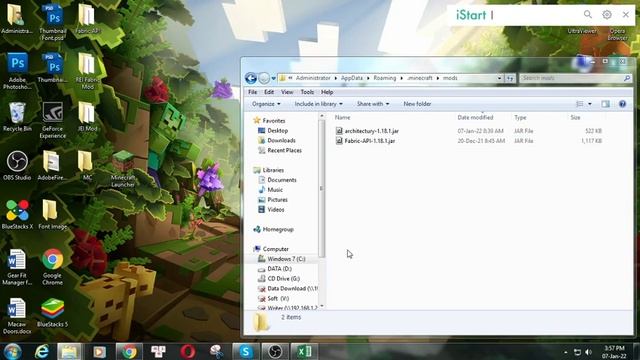This screenshot has width=640, height=360.
Task: Open the File menu in Explorer
Action: [x=253, y=92]
